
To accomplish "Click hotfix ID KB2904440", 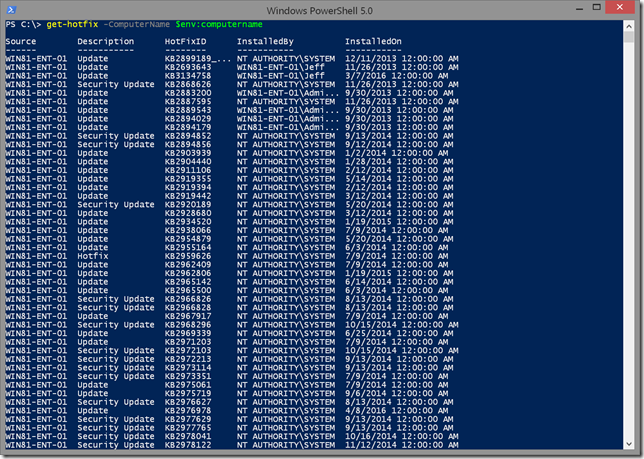I will coord(188,162).
